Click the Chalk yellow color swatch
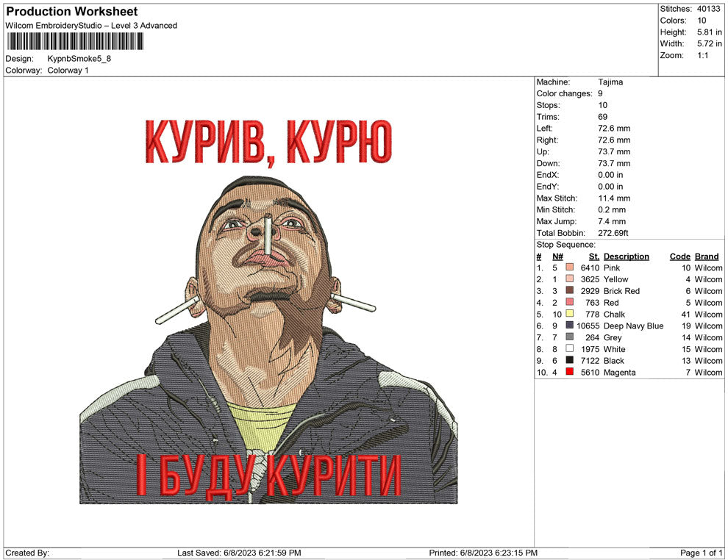 click(570, 315)
